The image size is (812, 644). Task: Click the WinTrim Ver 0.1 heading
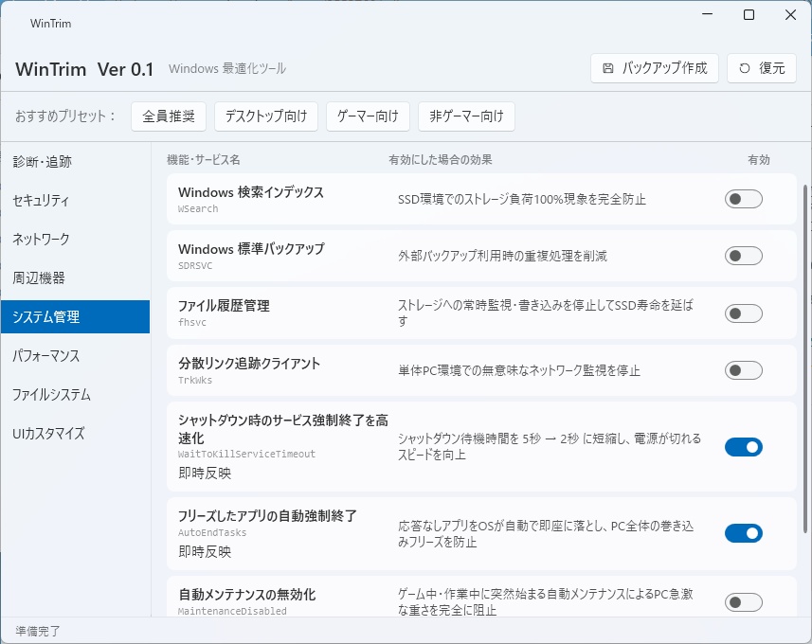84,69
